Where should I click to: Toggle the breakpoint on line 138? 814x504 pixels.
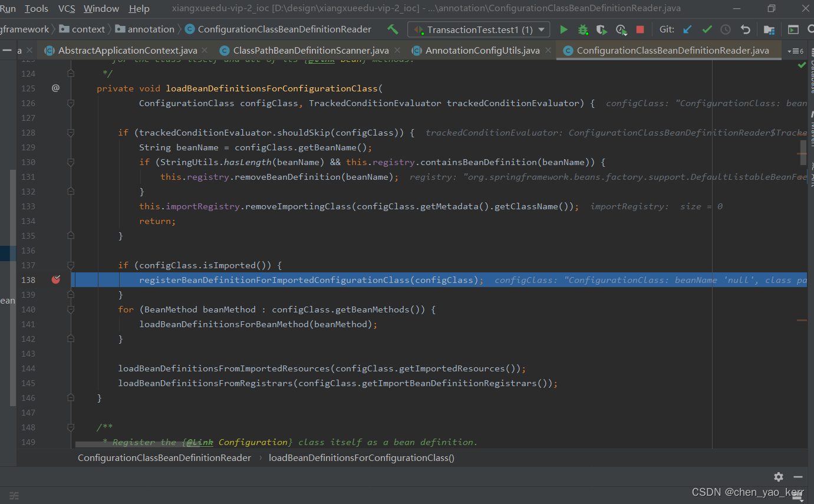(56, 279)
